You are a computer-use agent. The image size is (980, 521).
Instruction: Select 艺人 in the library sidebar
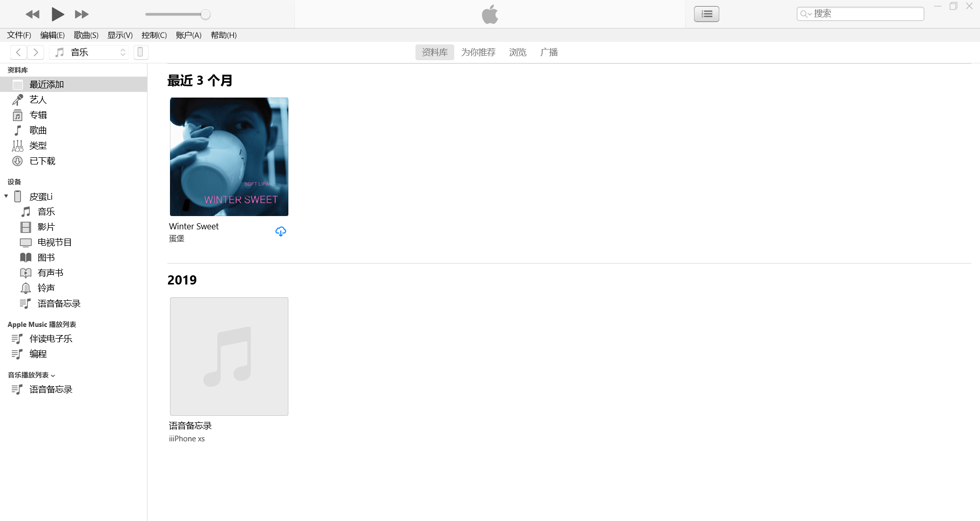pos(73,100)
